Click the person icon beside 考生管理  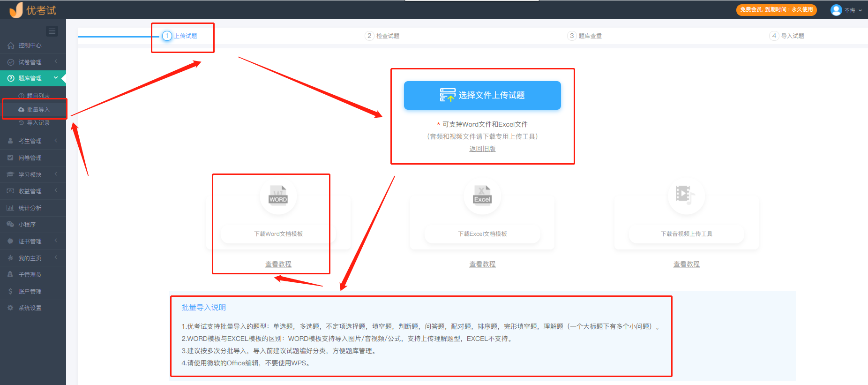click(x=10, y=141)
